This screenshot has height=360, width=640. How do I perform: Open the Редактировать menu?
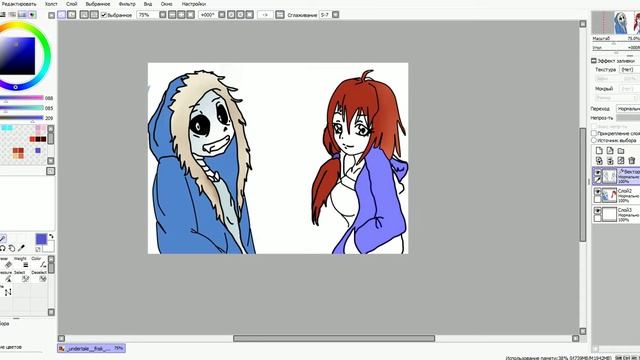[19, 4]
